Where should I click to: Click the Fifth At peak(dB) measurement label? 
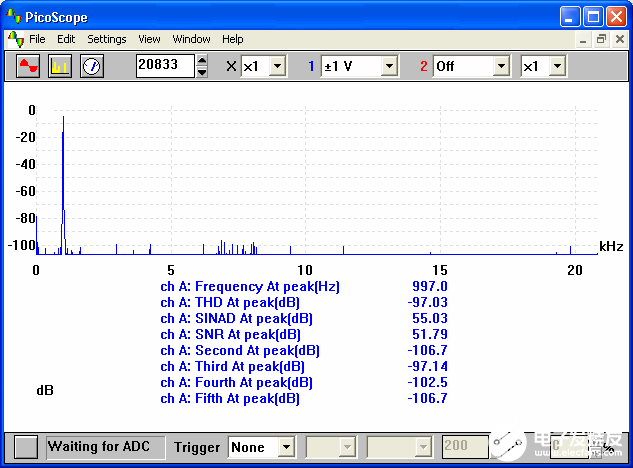click(x=230, y=399)
